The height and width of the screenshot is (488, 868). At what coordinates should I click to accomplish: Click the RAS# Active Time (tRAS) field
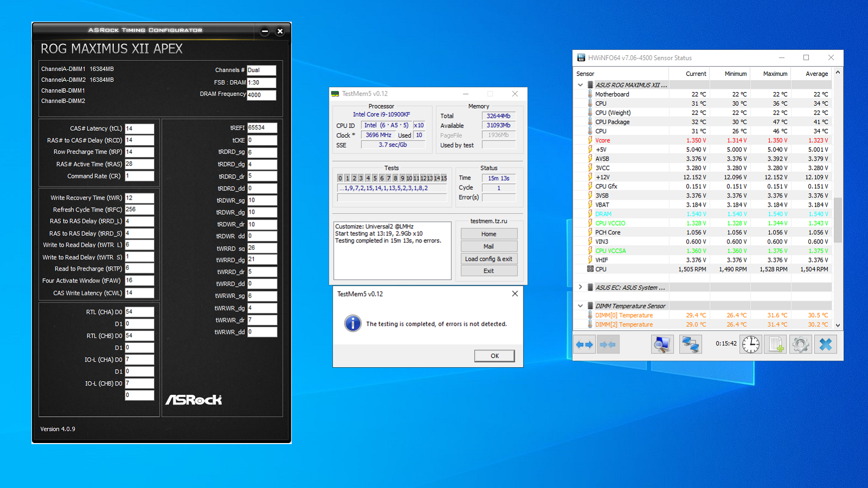point(139,164)
